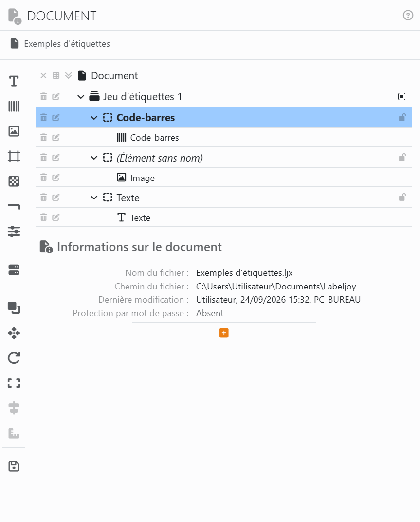Viewport: 420px width, 522px height.
Task: Click the X icon in Document row
Action: click(x=43, y=75)
